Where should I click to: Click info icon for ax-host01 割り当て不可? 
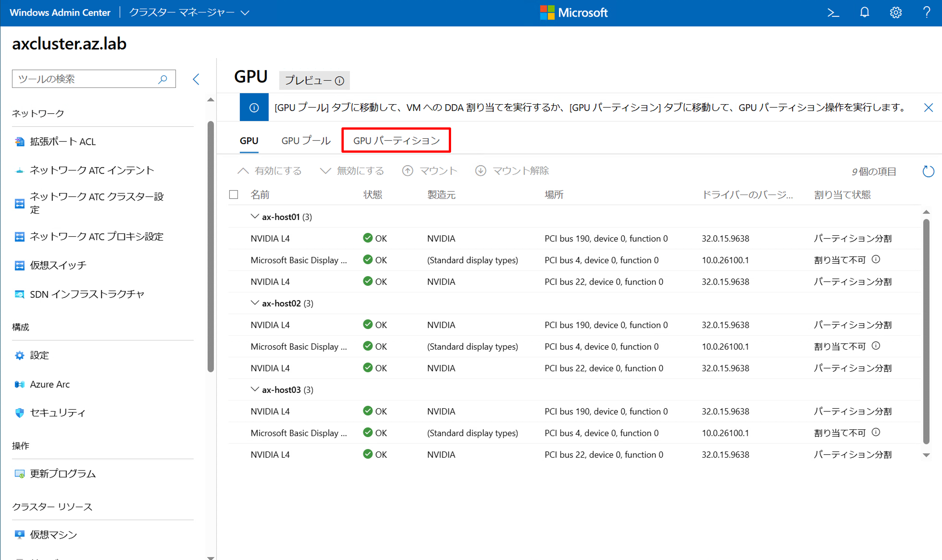(876, 260)
